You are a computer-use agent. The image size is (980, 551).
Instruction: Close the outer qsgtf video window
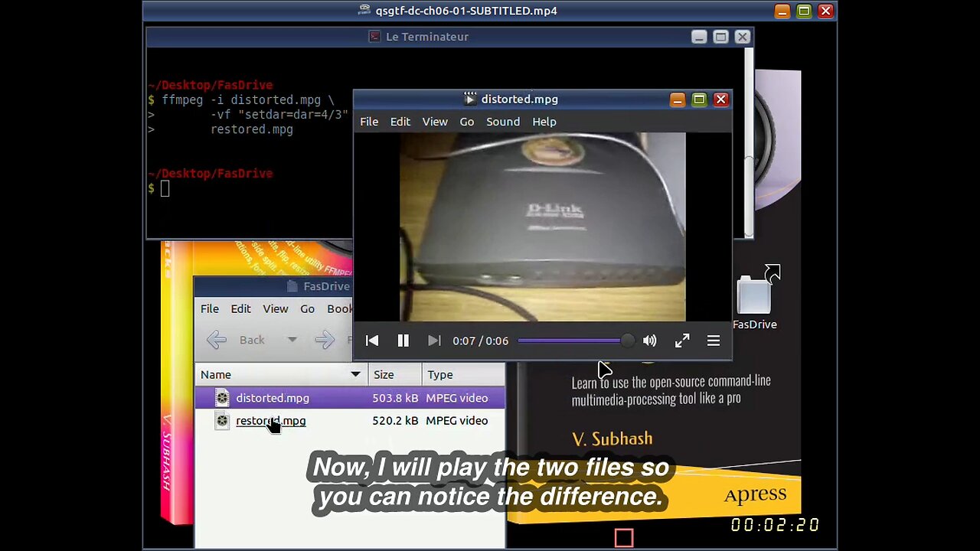click(x=825, y=11)
